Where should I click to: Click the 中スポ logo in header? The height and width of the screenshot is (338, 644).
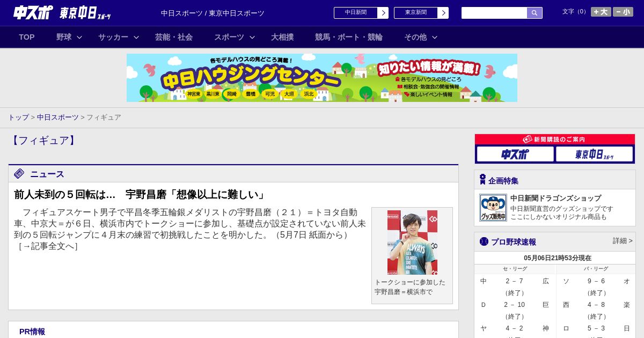(x=33, y=13)
